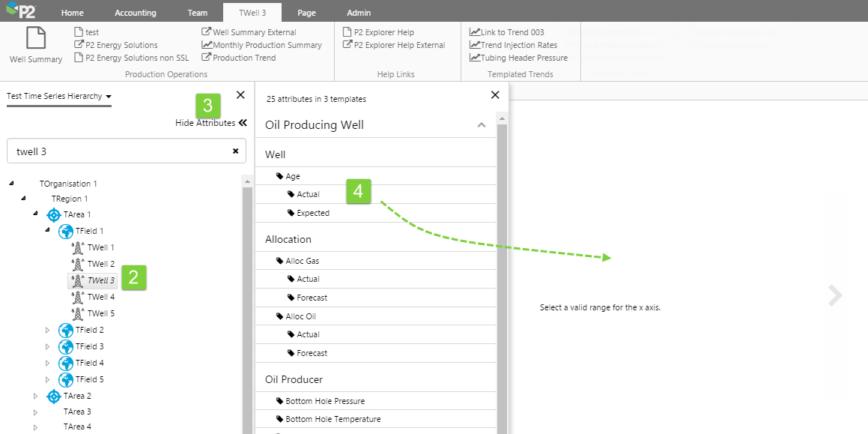868x434 pixels.
Task: Open P2 Explorer Help External link
Action: (x=399, y=45)
